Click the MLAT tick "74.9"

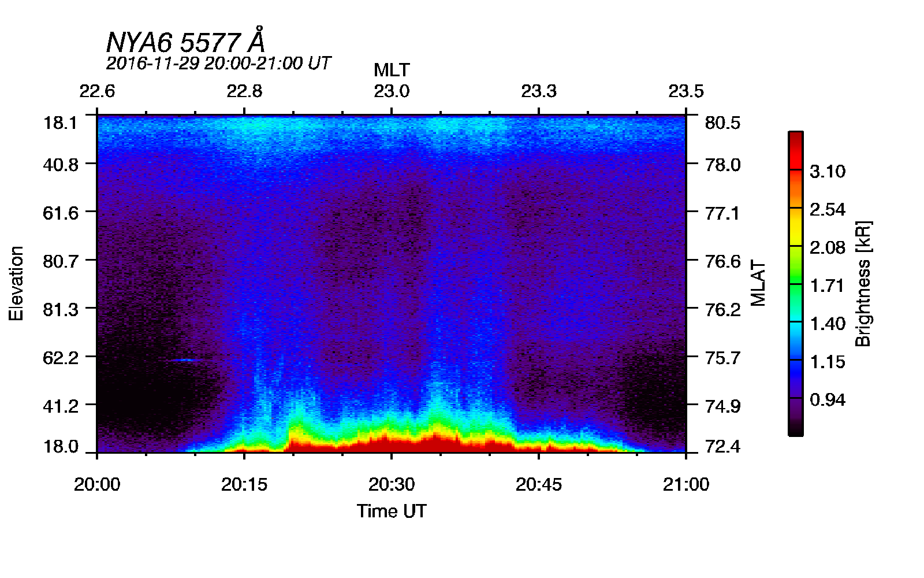tap(722, 406)
